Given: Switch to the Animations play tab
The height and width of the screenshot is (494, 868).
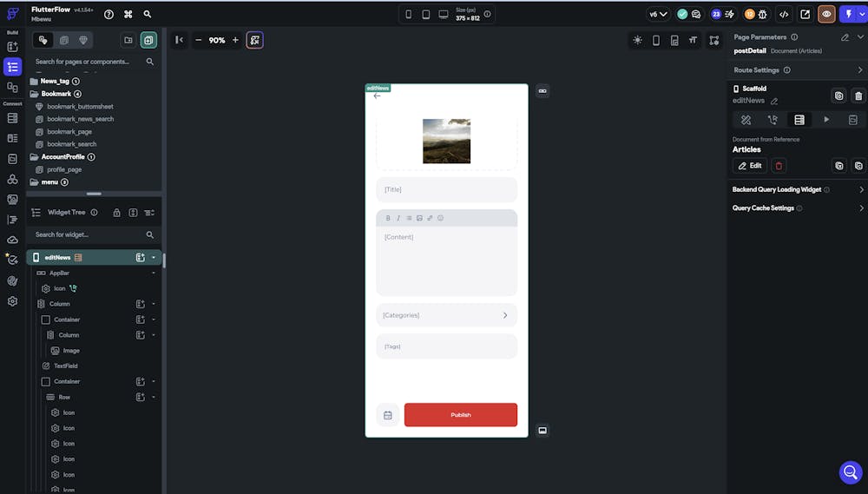Looking at the screenshot, I should click(x=826, y=120).
